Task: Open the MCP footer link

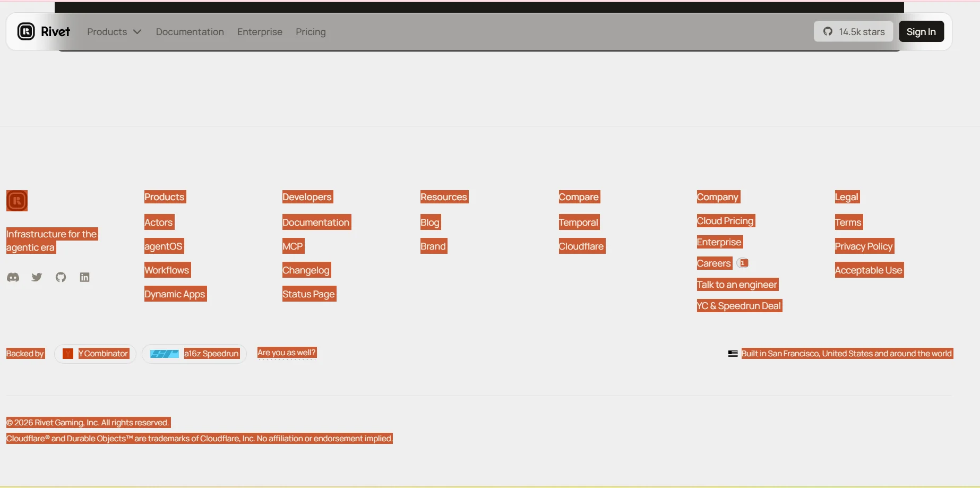Action: click(x=293, y=246)
